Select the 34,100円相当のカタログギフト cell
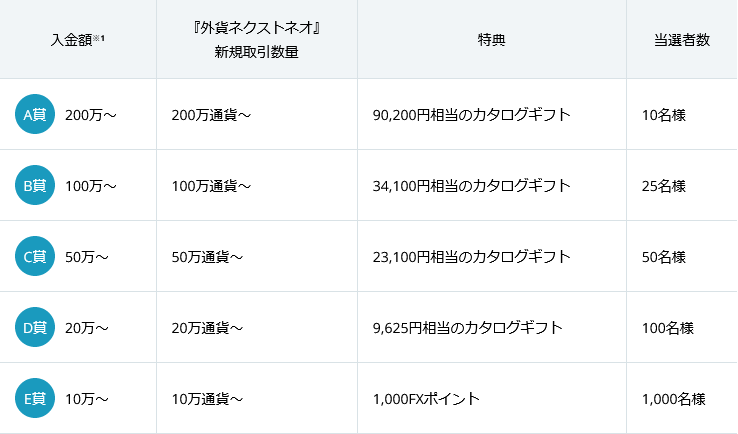Viewport: 738px width, 434px height. click(471, 186)
